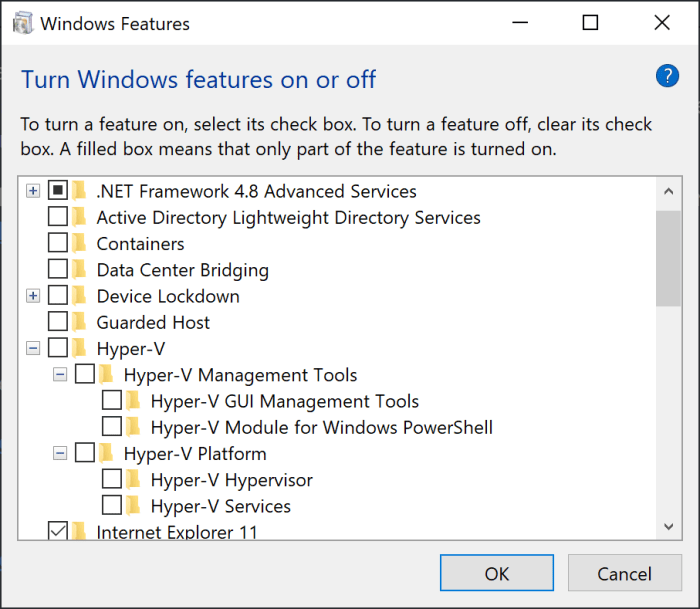Click folder icon beside Hyper-V Hypervisor
Image resolution: width=700 pixels, height=609 pixels.
133,480
